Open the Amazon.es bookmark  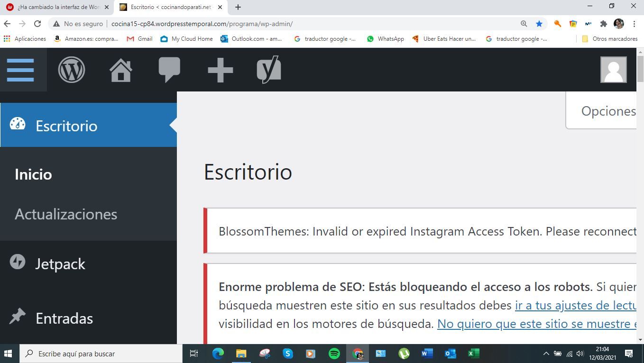[86, 39]
